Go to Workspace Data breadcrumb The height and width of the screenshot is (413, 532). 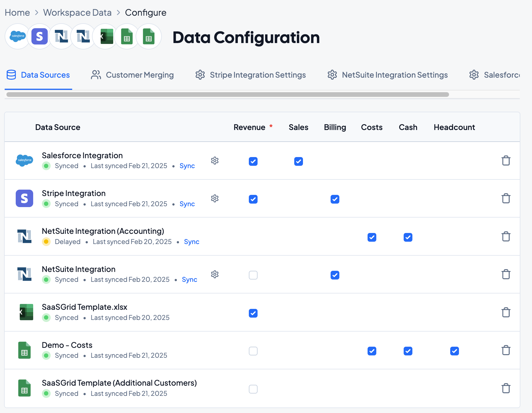click(x=77, y=13)
